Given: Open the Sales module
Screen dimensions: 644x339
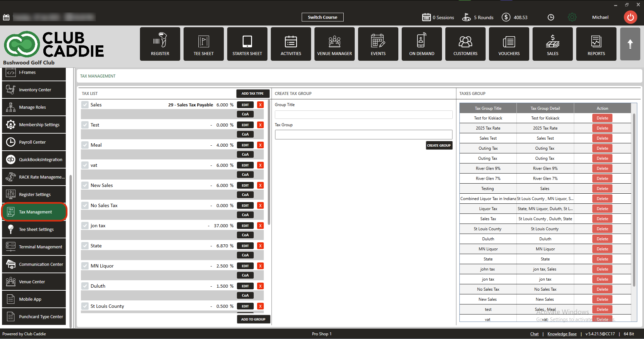Looking at the screenshot, I should coord(552,44).
